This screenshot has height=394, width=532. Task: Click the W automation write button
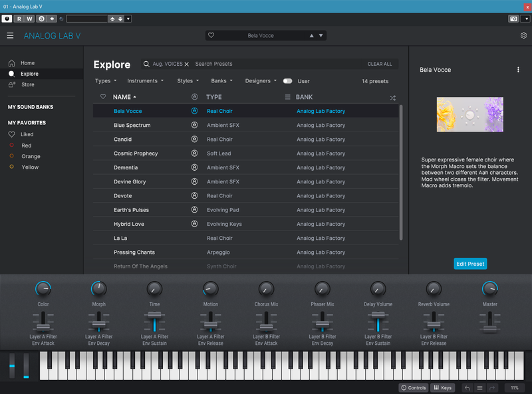[29, 19]
